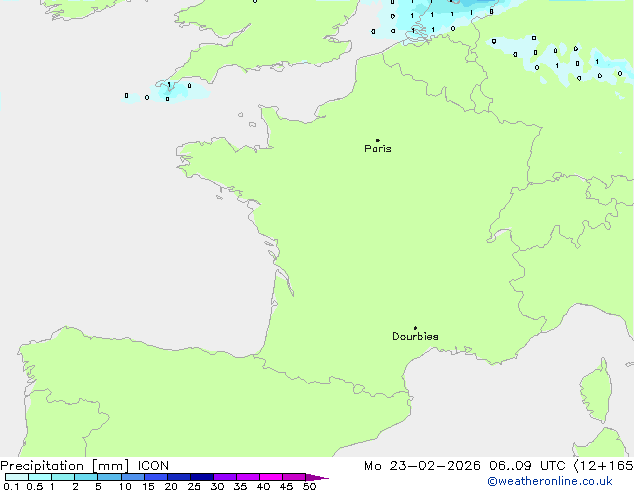634x490 pixels.
Task: Pick the 0.1–0.5 mm legend color swatch
Action: click(17, 477)
